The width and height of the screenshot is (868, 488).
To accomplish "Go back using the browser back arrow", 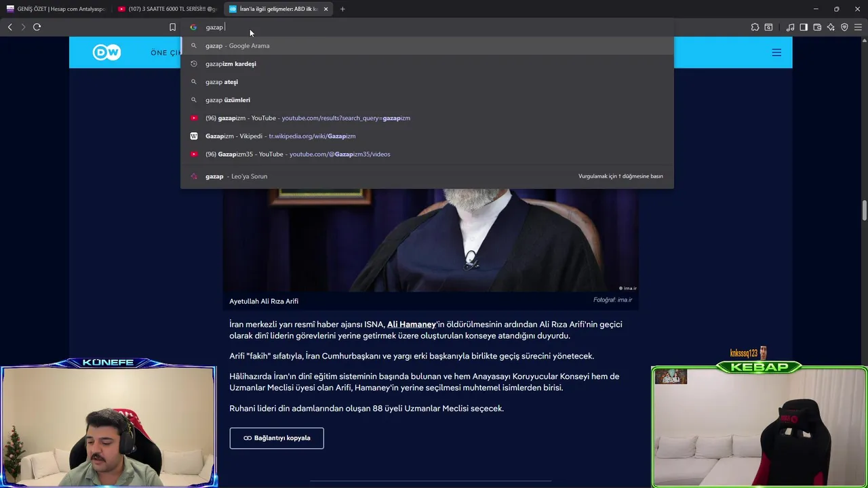I will [x=9, y=27].
